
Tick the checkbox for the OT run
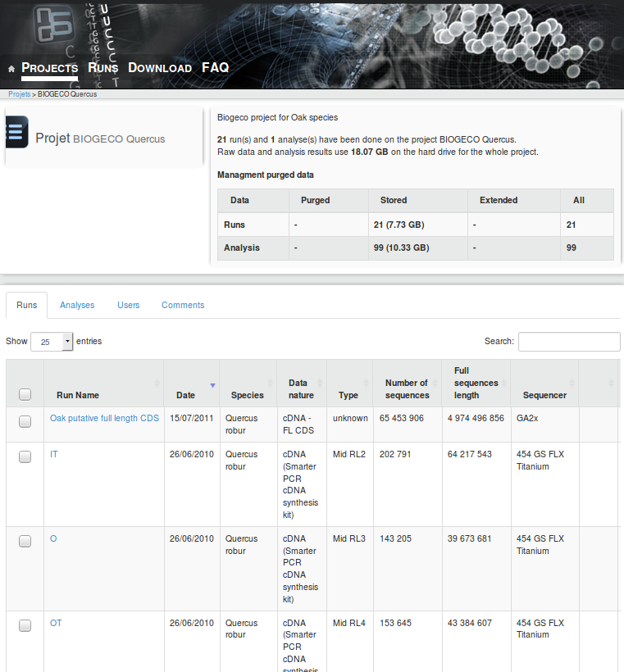point(25,625)
